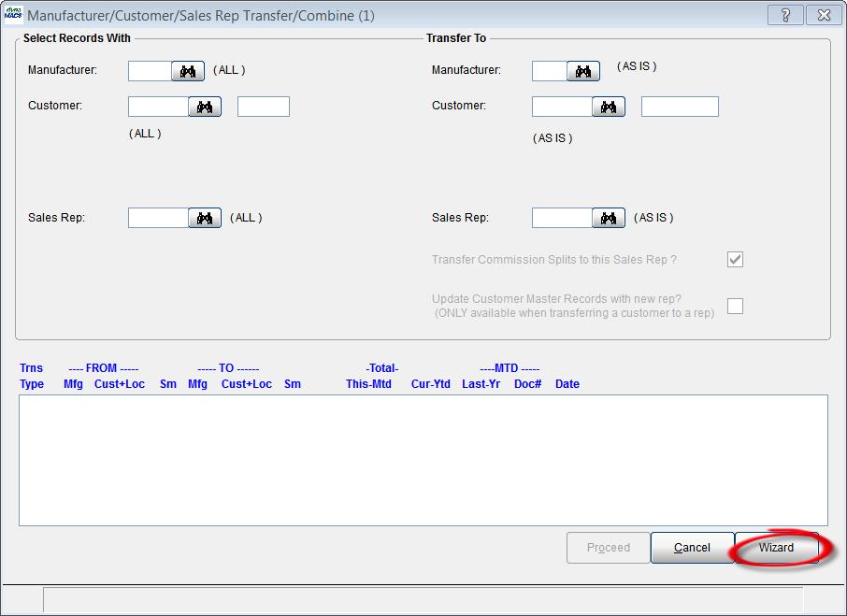Click the 'Cur-Ytd' column header

coord(431,384)
